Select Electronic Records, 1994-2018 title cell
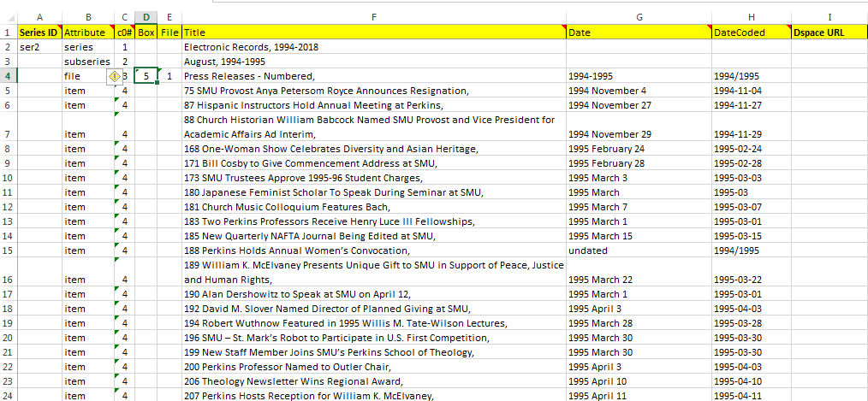 [x=373, y=47]
